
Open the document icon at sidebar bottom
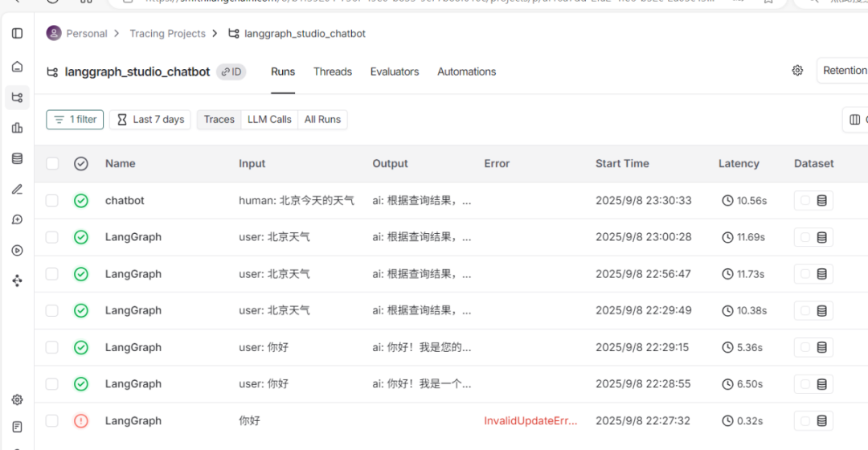click(x=17, y=427)
